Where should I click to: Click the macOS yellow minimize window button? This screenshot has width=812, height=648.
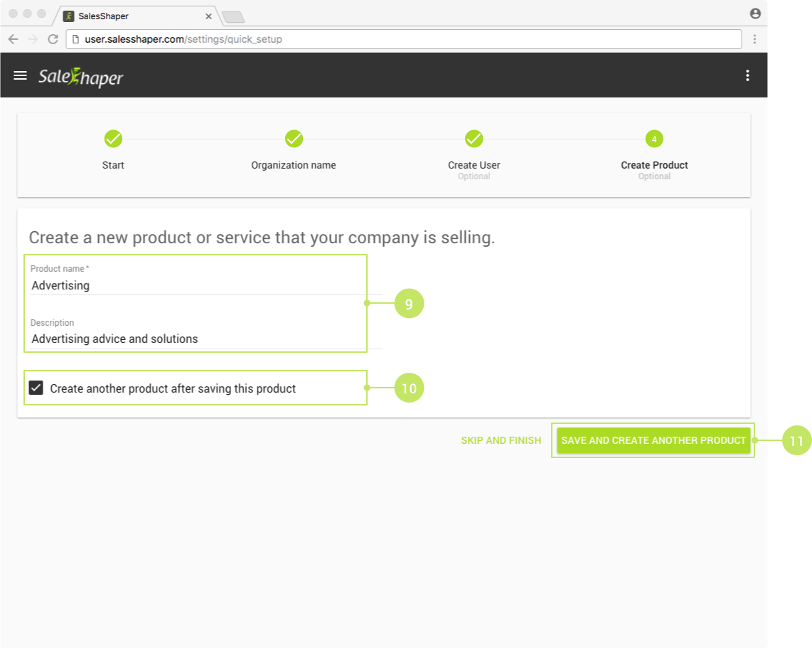[x=28, y=14]
